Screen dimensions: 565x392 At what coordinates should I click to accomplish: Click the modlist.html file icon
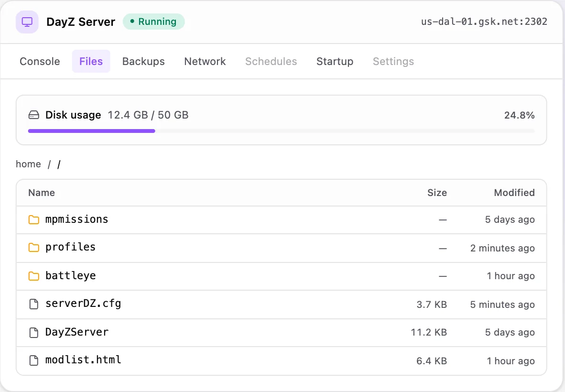[x=33, y=360]
